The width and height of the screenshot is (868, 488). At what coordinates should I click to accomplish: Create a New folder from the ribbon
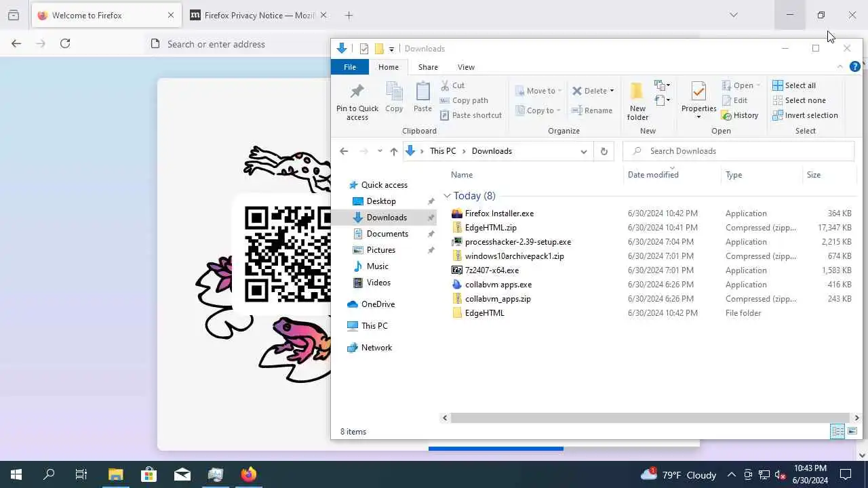tap(637, 102)
